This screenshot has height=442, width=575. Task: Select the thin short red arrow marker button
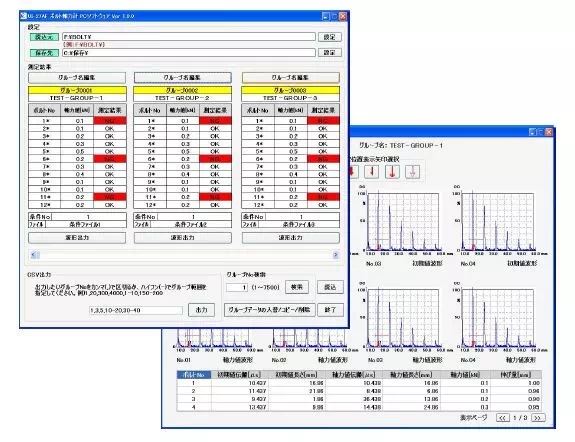pos(371,172)
